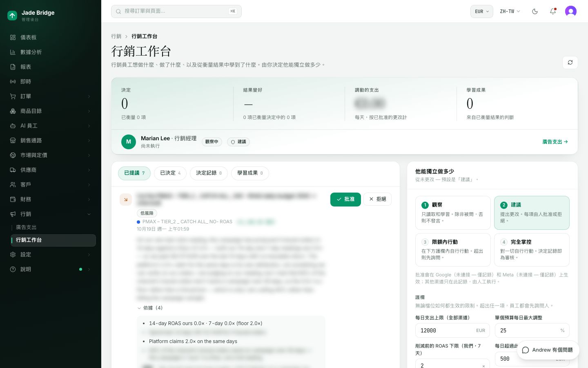This screenshot has width=588, height=368.
Task: Open 廣告支出 in the sidebar submenu
Action: pyautogui.click(x=53, y=227)
